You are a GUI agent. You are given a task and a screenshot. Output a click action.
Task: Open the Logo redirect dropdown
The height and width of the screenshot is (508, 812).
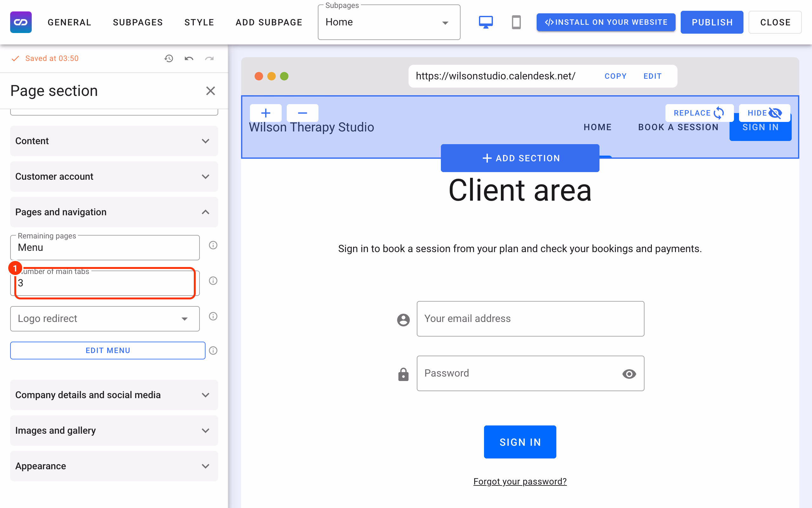coord(105,318)
